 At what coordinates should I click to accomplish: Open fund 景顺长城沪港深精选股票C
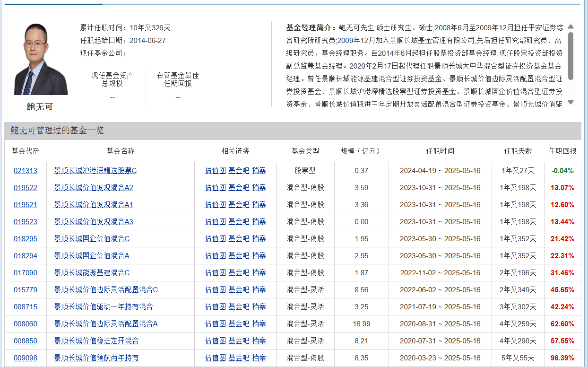(95, 171)
